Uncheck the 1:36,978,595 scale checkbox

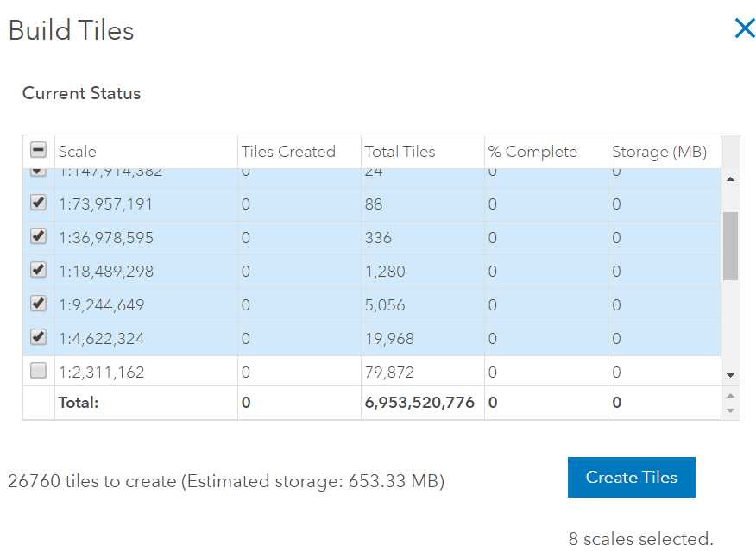point(38,237)
